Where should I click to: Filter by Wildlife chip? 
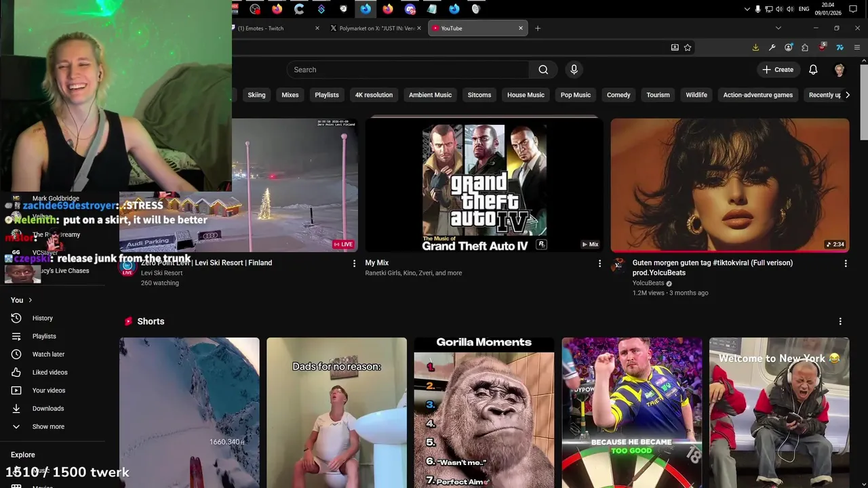696,95
